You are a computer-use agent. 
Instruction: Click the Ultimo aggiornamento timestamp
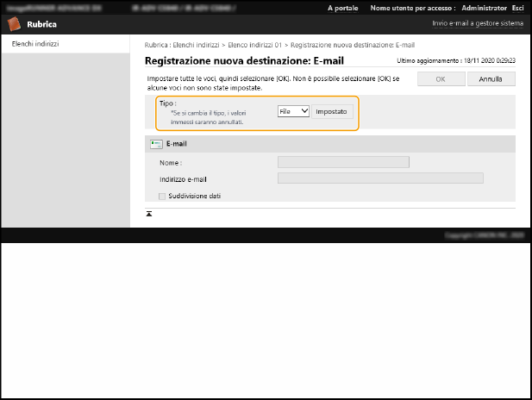455,61
